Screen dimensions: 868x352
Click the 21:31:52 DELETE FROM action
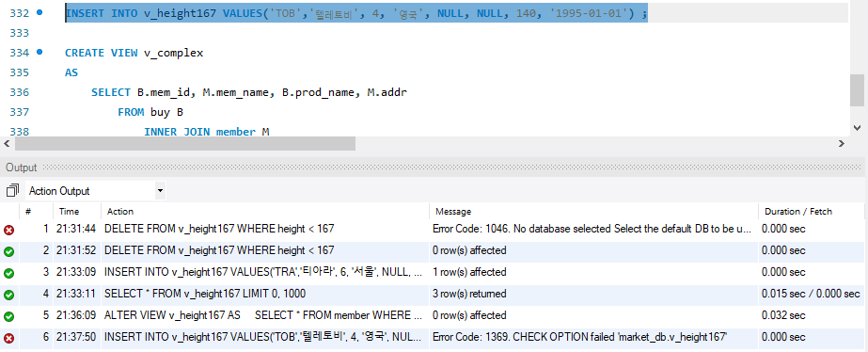click(219, 250)
